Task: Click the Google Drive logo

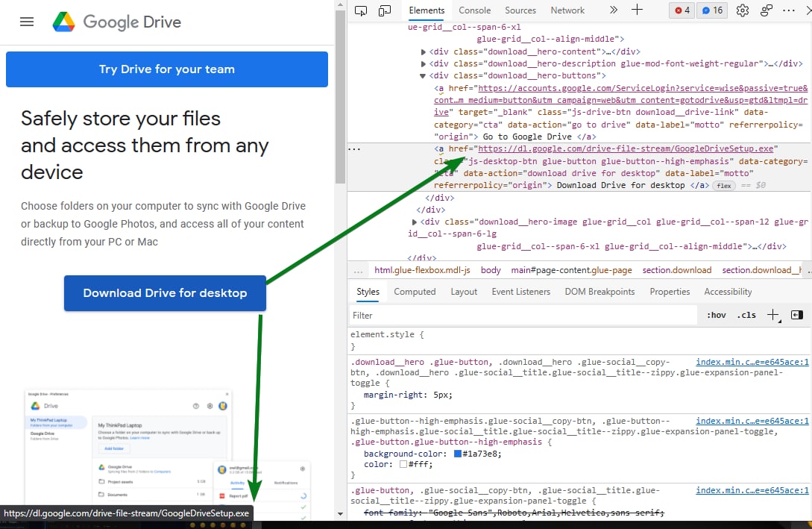Action: [117, 22]
